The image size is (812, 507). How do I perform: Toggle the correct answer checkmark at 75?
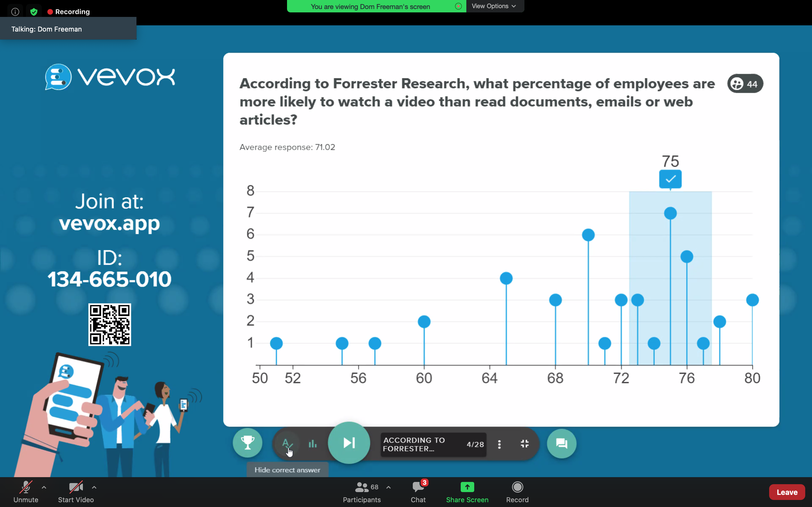[x=670, y=179]
